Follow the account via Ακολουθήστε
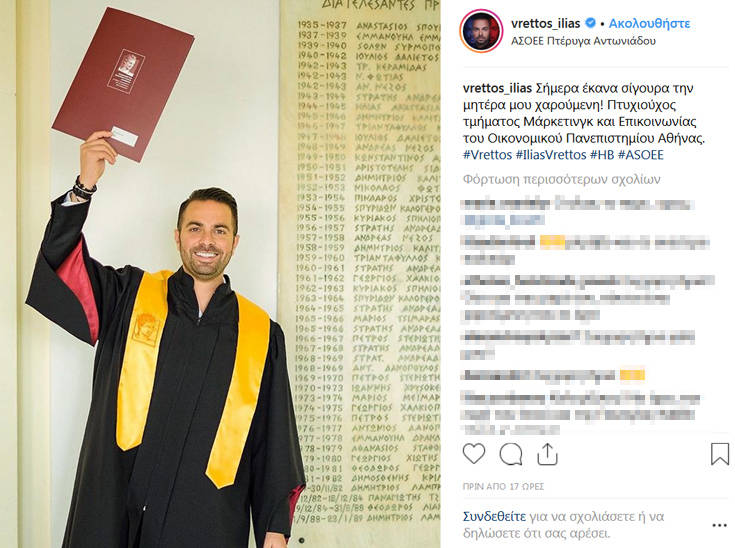This screenshot has width=735, height=548. click(x=649, y=23)
